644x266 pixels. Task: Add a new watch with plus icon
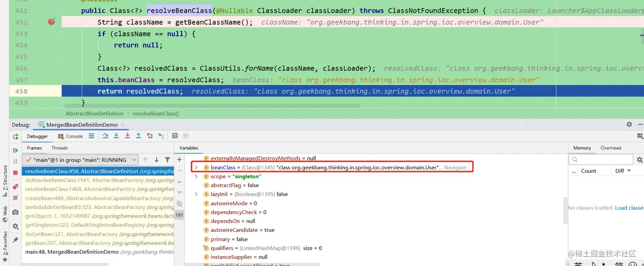(x=179, y=160)
